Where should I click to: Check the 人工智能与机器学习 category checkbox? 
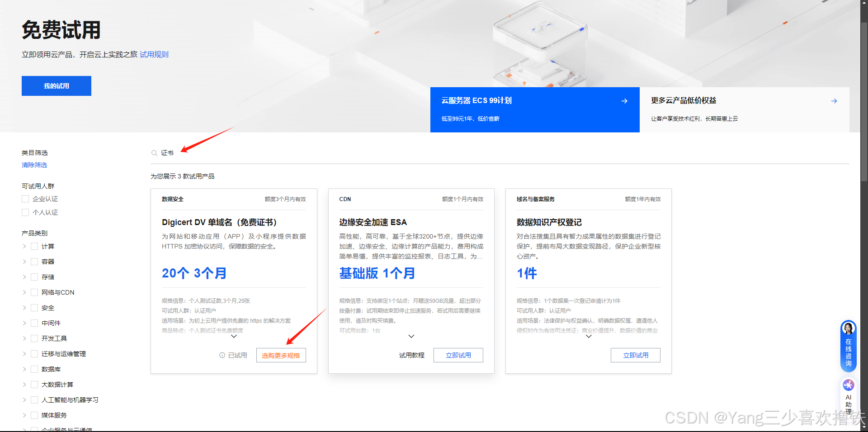[34, 400]
